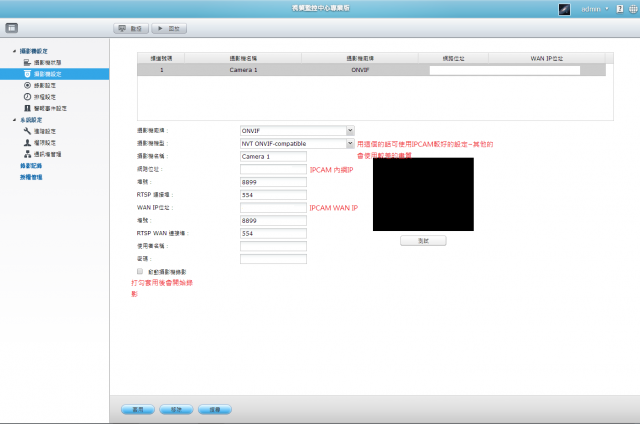Open advanced settings with the wrench icon
The image size is (640, 424).
27,131
